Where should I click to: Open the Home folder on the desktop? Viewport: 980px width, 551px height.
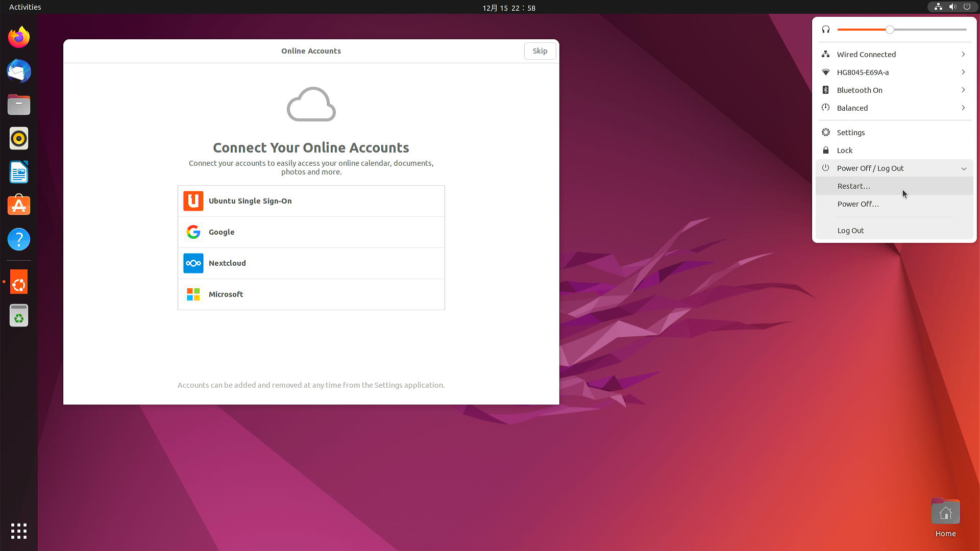pos(945,511)
